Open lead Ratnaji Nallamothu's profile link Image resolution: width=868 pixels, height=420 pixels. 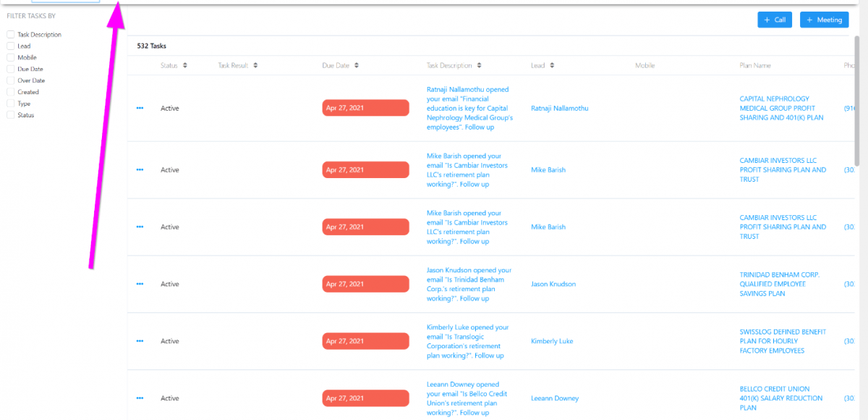pos(559,109)
